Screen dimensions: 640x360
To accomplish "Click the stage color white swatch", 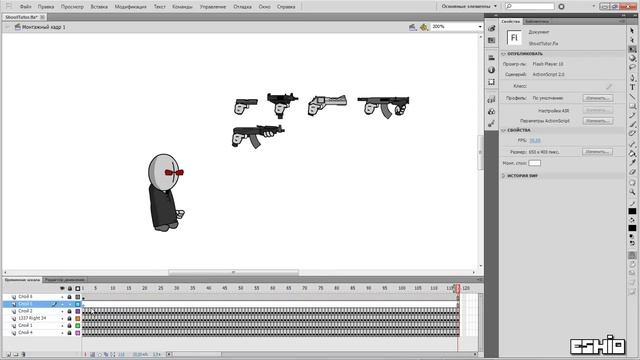I will point(534,163).
